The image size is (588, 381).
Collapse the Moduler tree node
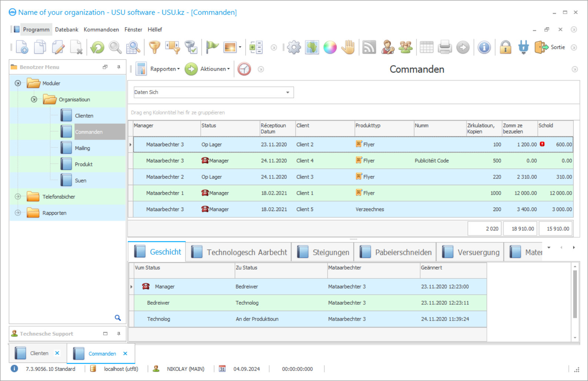[x=18, y=83]
